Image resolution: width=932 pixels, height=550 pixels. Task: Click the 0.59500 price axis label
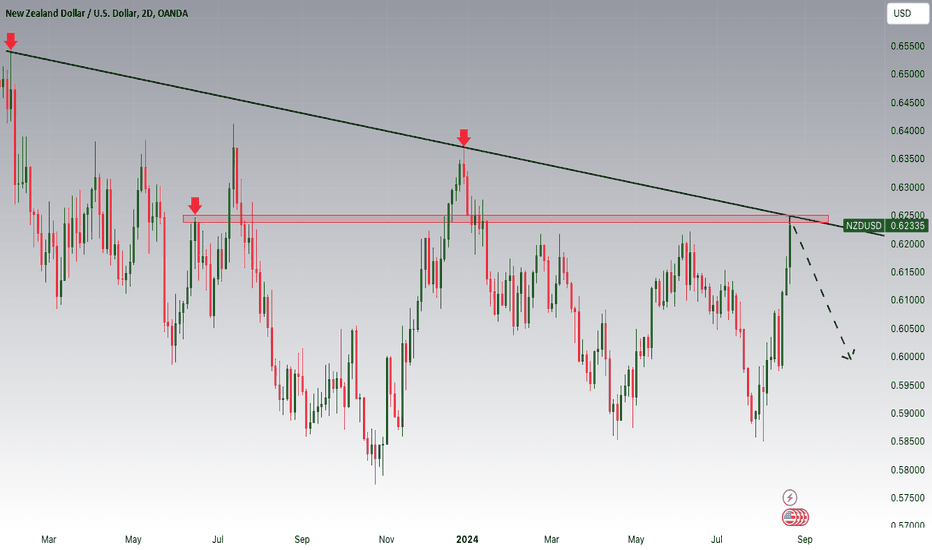point(907,385)
